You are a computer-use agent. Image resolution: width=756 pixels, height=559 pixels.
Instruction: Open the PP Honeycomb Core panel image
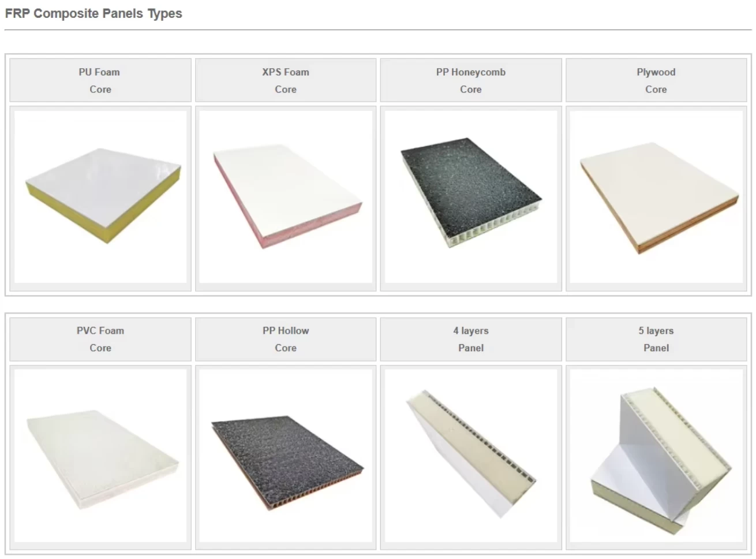coord(471,196)
